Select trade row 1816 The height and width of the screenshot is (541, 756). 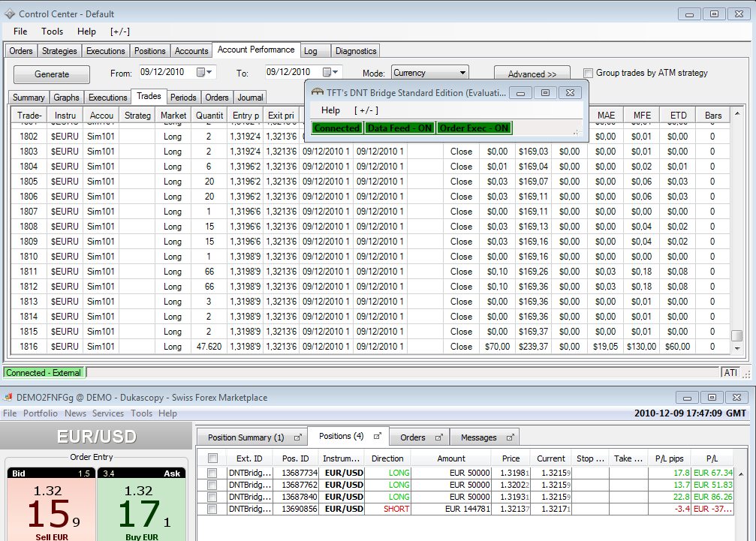[x=370, y=347]
